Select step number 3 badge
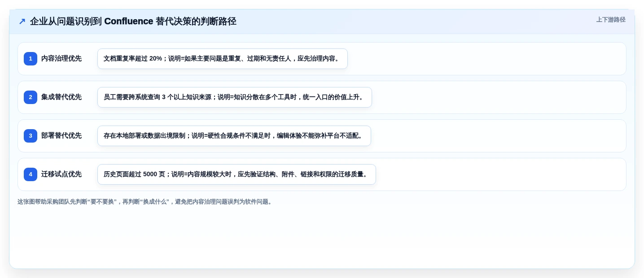Image resolution: width=644 pixels, height=278 pixels. coord(31,136)
